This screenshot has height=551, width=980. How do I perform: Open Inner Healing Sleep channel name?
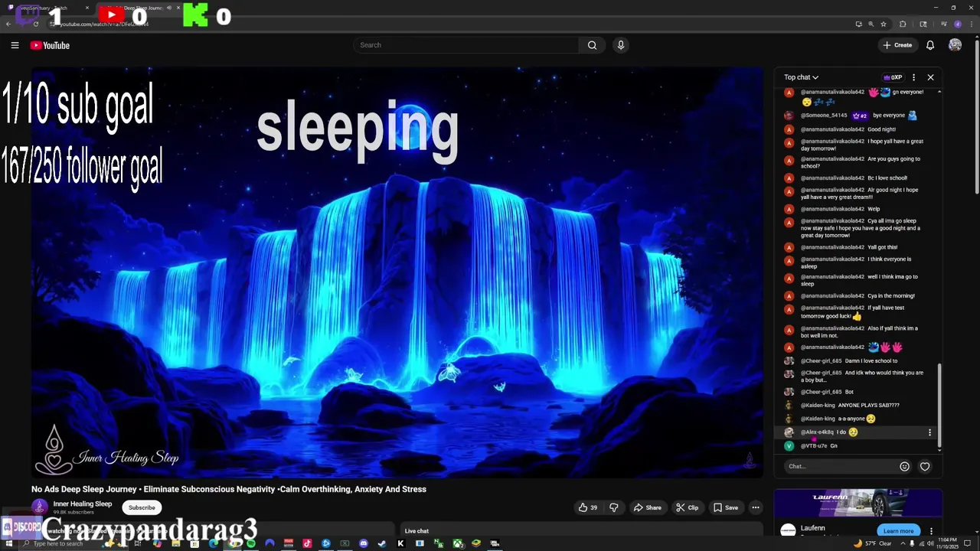tap(83, 504)
